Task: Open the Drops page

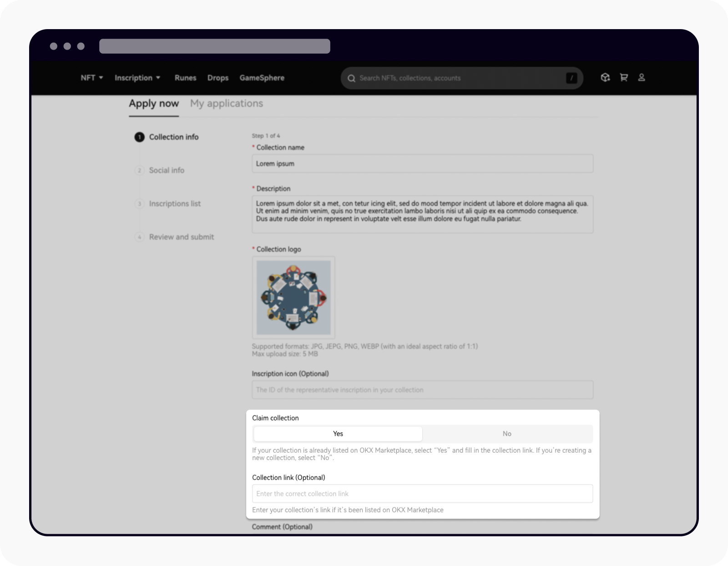Action: 218,78
